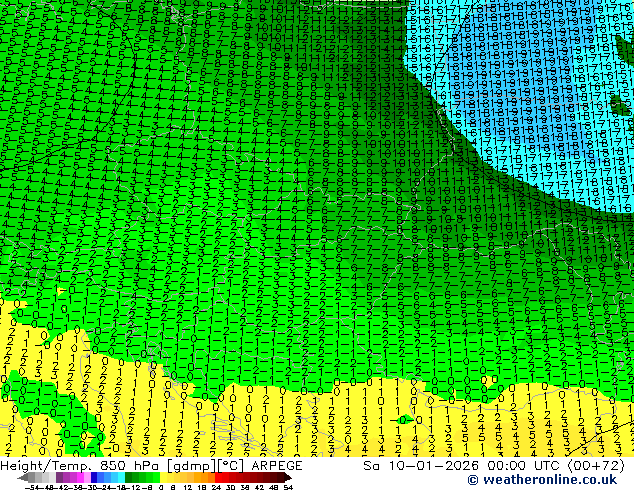Click the yellow 0 degree legend swatch
The height and width of the screenshot is (490, 634).
[x=163, y=477]
